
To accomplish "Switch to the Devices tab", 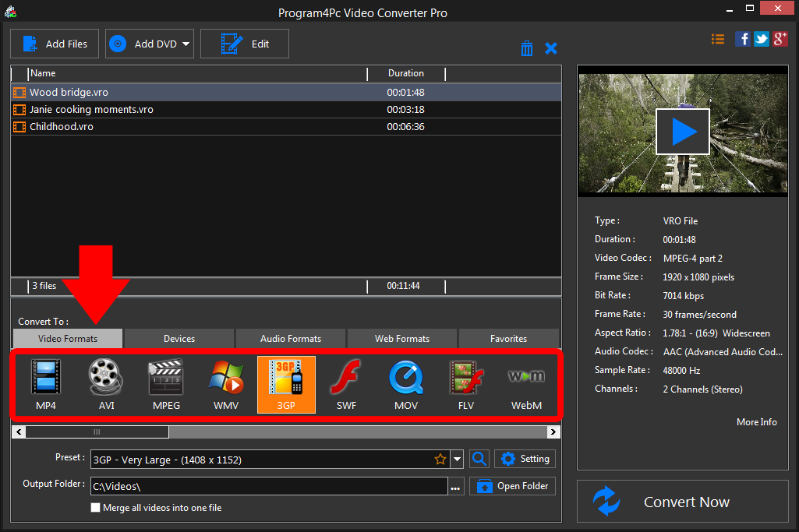I will [x=179, y=339].
